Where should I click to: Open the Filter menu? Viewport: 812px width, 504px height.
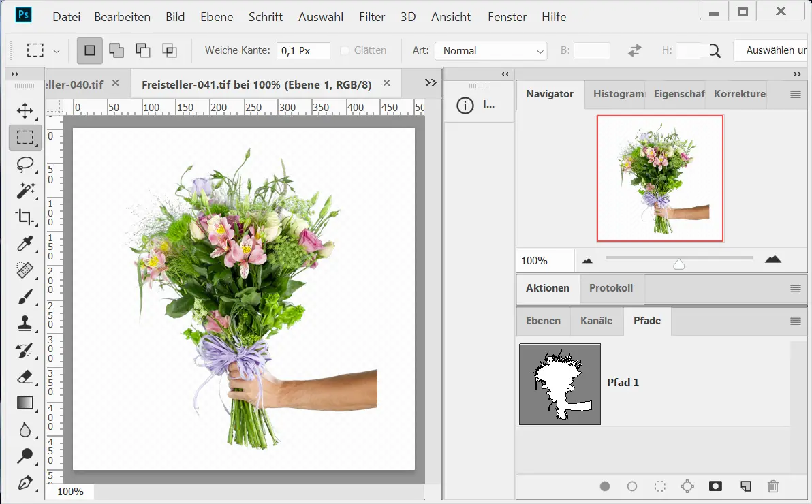click(372, 17)
